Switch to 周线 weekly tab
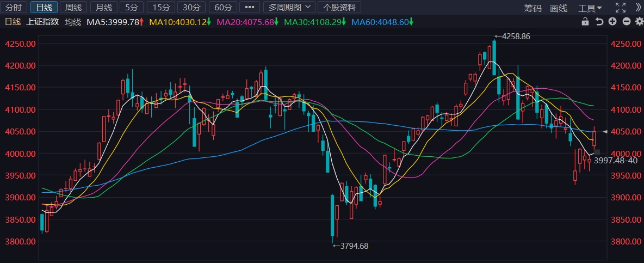 click(73, 8)
